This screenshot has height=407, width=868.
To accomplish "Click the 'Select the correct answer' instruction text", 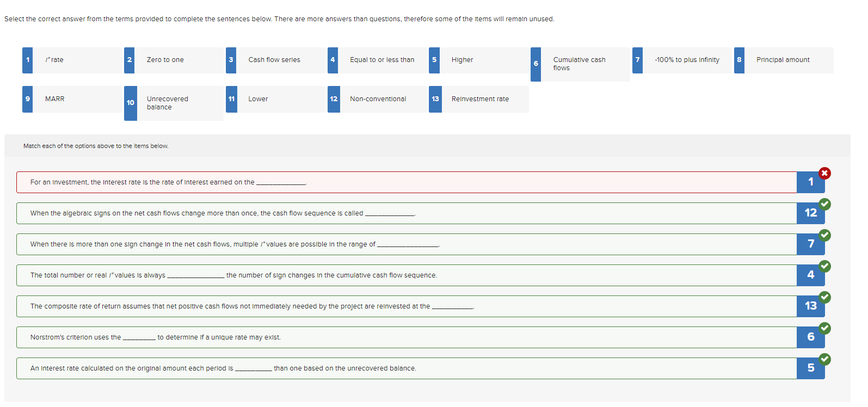I will [279, 19].
